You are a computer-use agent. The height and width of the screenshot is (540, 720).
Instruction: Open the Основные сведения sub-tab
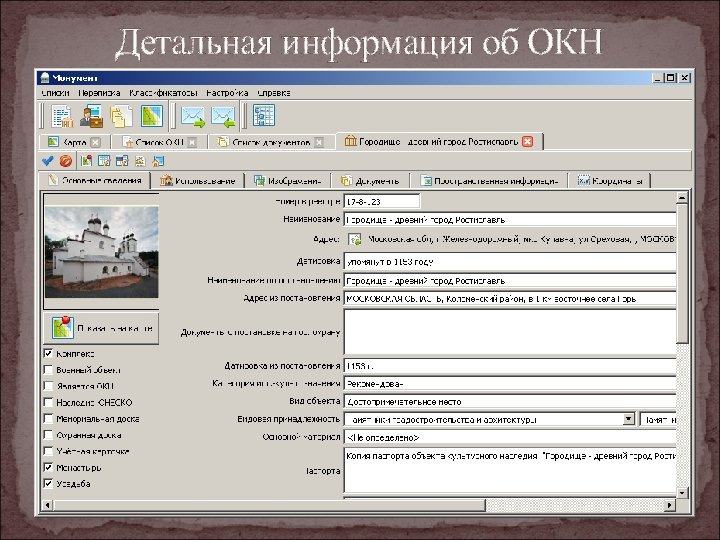[x=95, y=180]
